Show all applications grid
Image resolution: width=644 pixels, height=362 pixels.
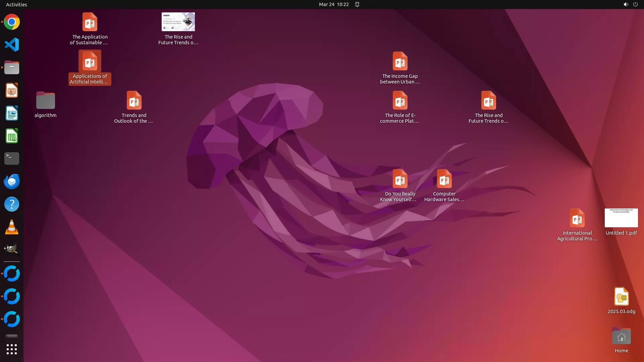coord(12,349)
